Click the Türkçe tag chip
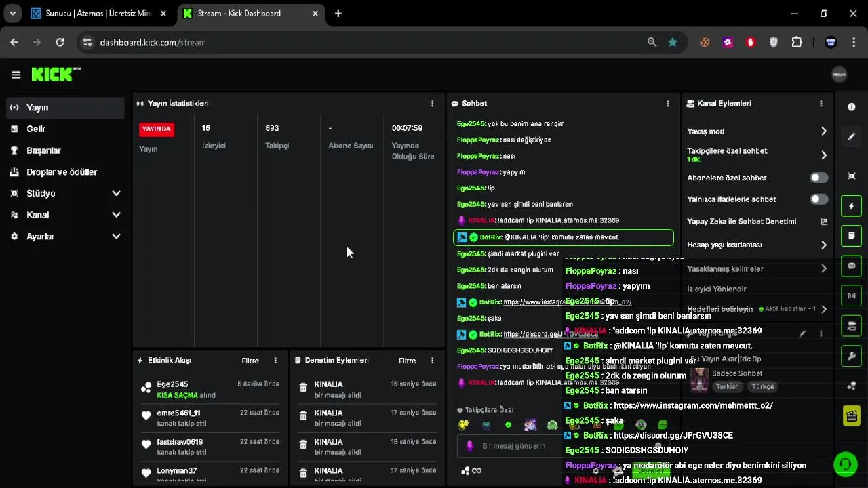 coord(762,386)
